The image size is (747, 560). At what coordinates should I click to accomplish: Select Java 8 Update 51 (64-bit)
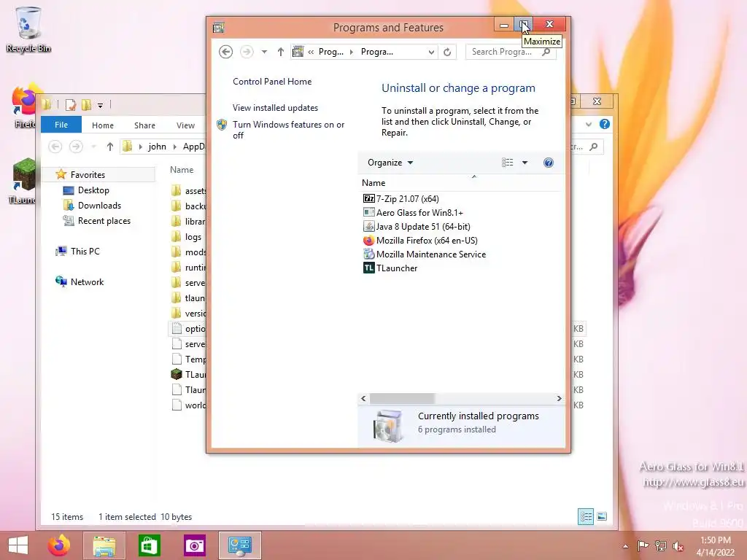point(423,227)
